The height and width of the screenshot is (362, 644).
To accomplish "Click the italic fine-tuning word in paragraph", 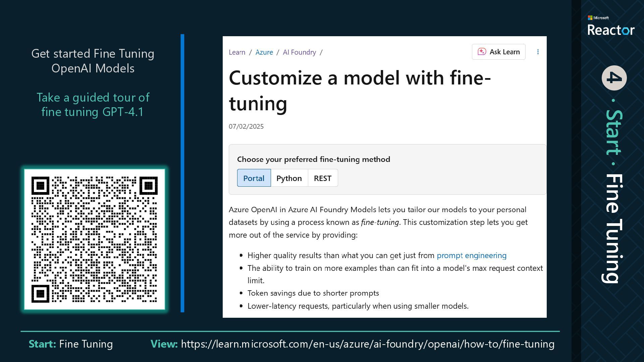I will (x=380, y=222).
